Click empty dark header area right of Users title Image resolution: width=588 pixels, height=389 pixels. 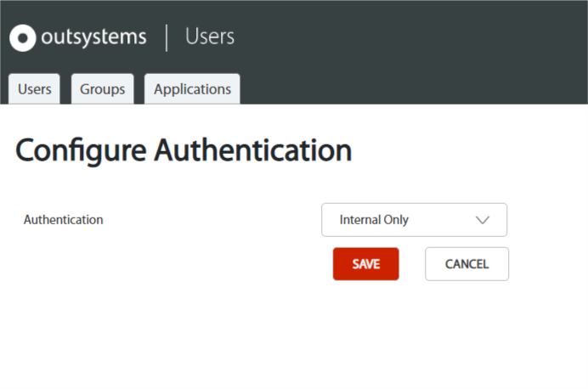pyautogui.click(x=412, y=37)
